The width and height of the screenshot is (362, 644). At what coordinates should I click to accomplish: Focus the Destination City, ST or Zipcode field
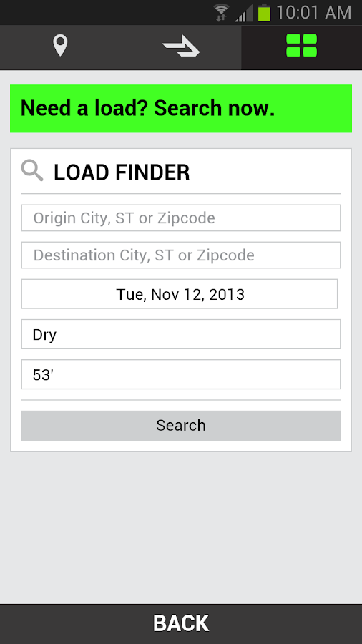(181, 255)
